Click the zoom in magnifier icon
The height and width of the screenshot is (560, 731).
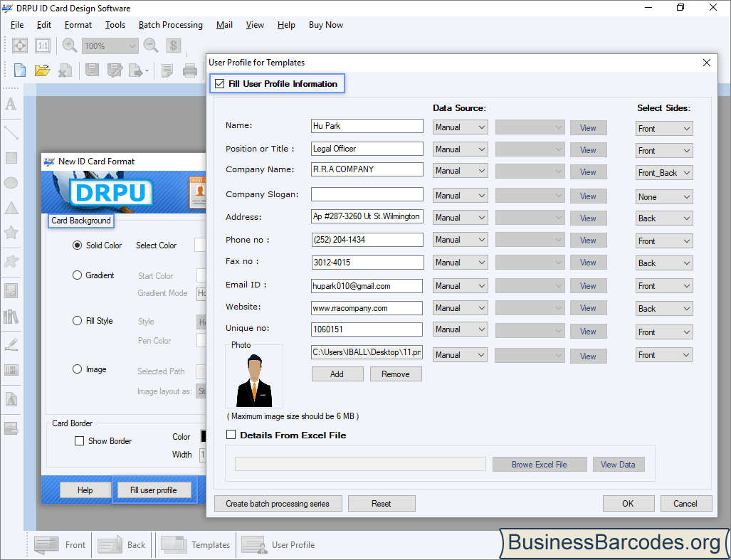[x=70, y=46]
